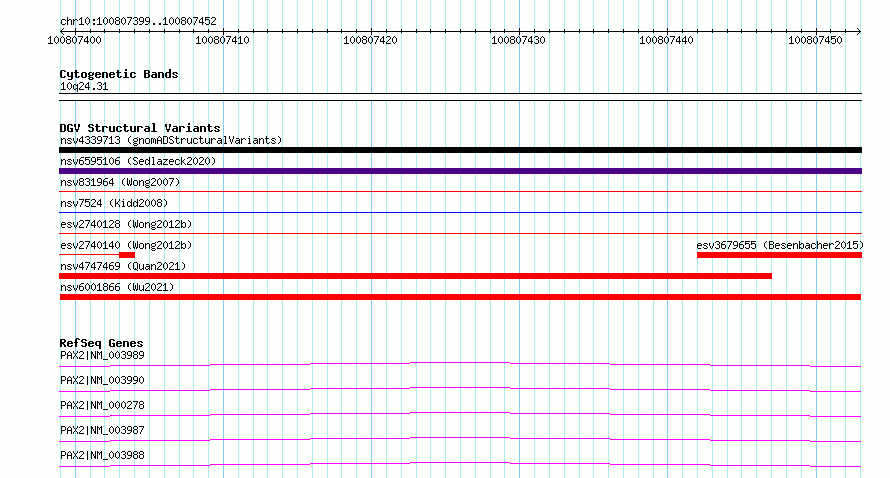Open the RefSeq Genes track heading

(101, 343)
